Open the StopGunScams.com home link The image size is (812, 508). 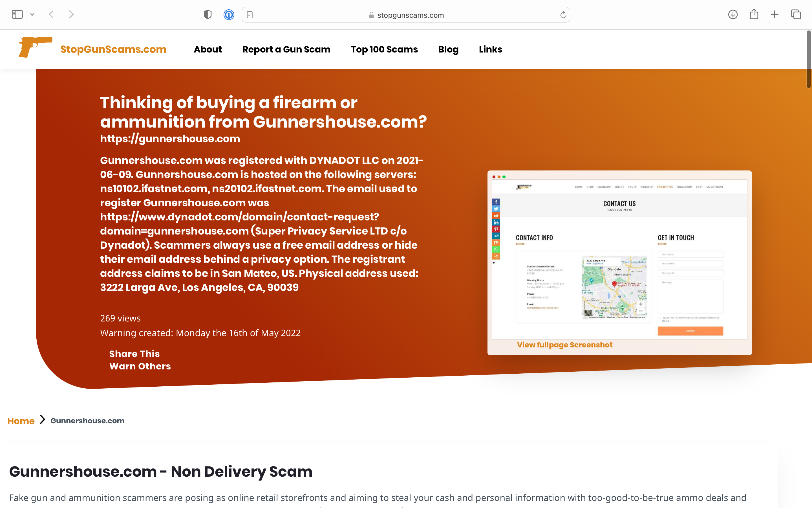(x=113, y=49)
